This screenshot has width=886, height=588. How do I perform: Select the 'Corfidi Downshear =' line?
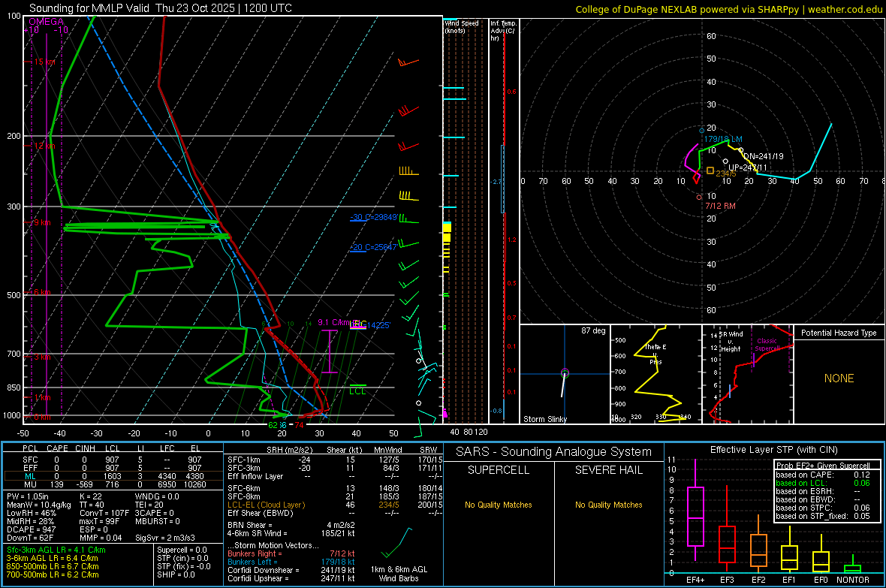click(291, 570)
